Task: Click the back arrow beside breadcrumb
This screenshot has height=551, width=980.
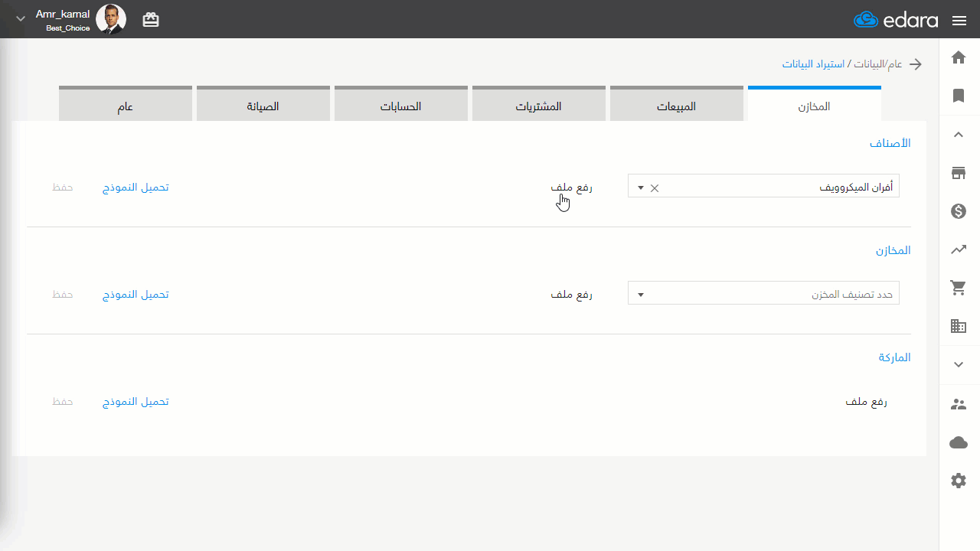Action: point(916,64)
